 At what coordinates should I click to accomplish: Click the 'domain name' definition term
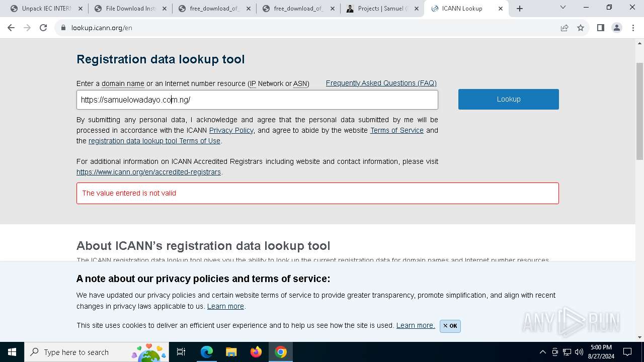[123, 83]
